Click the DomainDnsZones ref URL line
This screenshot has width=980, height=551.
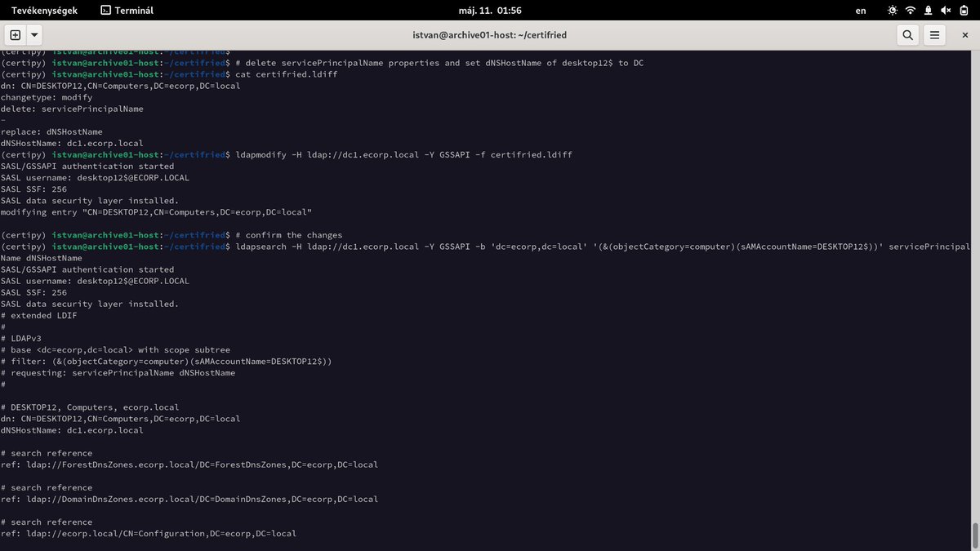click(189, 499)
